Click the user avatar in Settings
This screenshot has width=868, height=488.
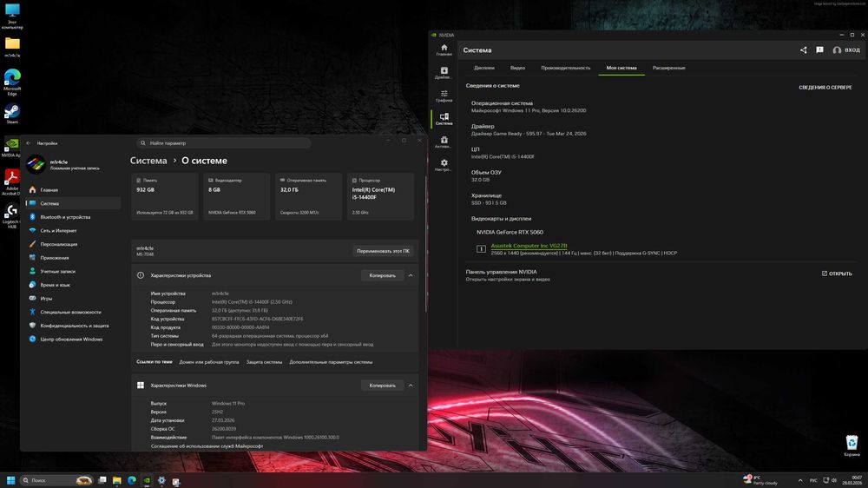[36, 164]
